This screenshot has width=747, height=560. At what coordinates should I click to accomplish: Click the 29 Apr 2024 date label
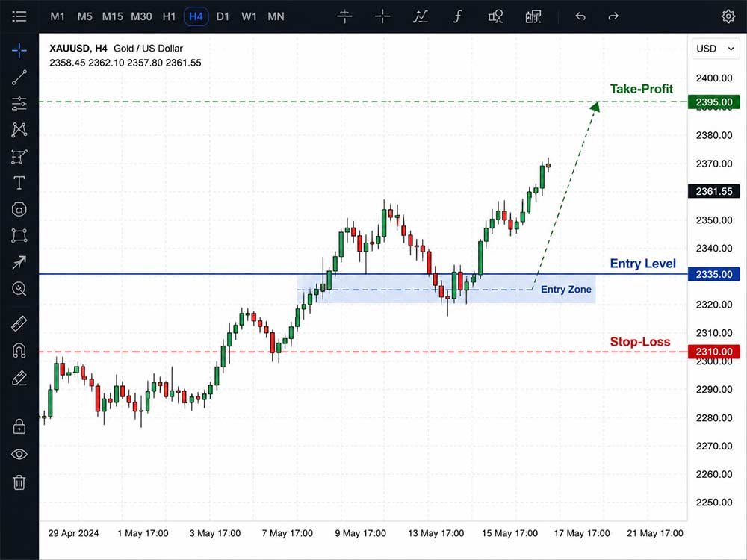(x=73, y=533)
